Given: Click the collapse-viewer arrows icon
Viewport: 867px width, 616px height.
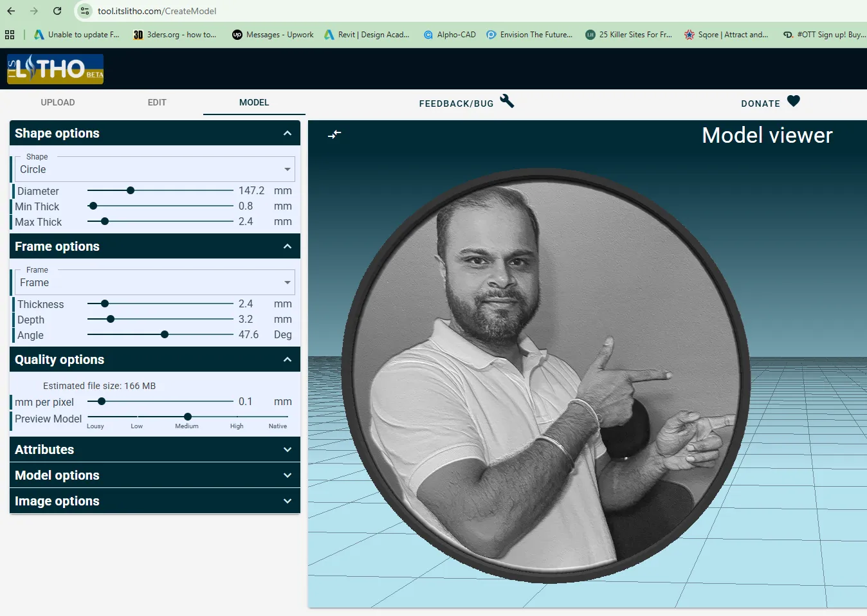Looking at the screenshot, I should point(334,134).
